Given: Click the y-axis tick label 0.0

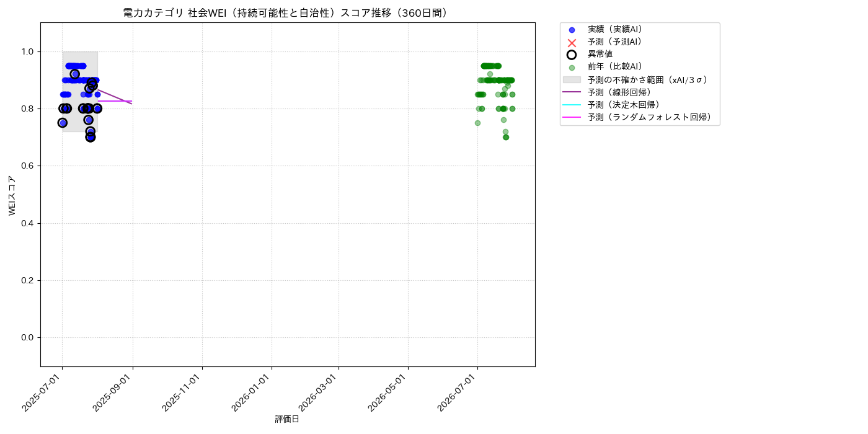Looking at the screenshot, I should [29, 337].
